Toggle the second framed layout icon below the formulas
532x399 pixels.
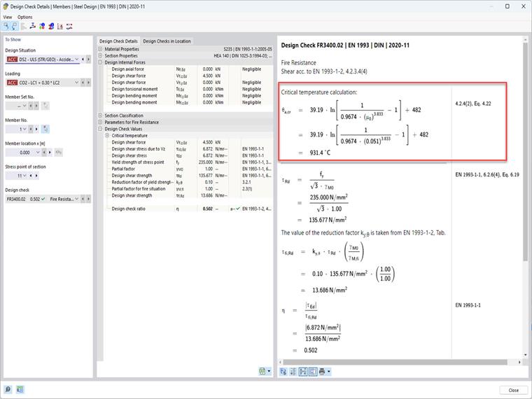[313, 372]
